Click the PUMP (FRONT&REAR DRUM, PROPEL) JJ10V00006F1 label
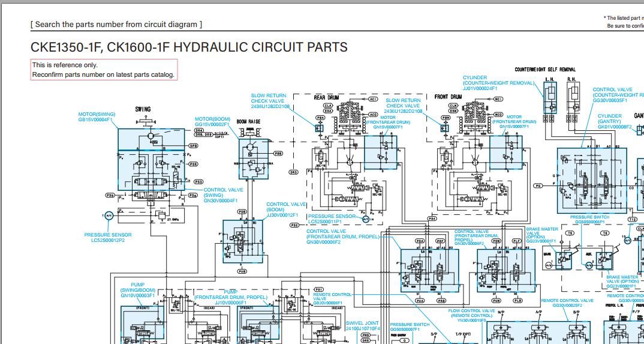This screenshot has width=644, height=344. point(231,297)
